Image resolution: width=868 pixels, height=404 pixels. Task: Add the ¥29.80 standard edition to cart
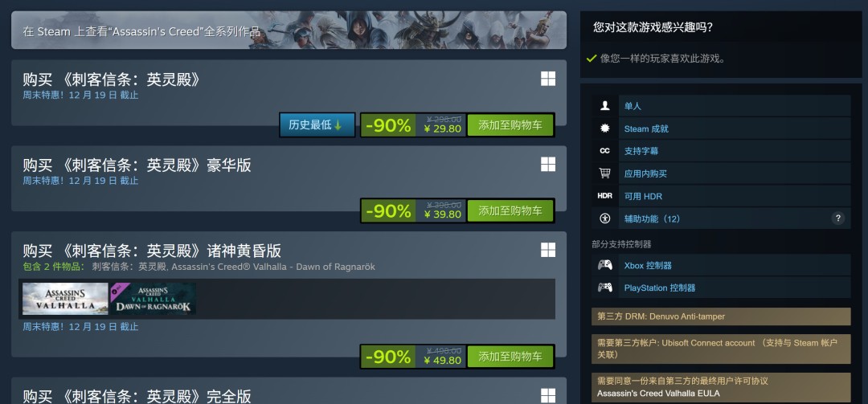coord(510,125)
